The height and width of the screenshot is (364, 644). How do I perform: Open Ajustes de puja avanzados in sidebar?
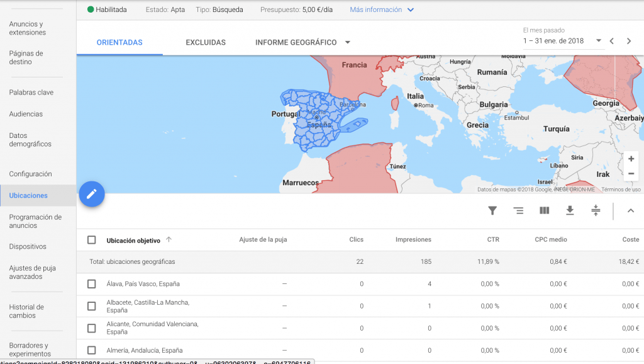click(33, 272)
